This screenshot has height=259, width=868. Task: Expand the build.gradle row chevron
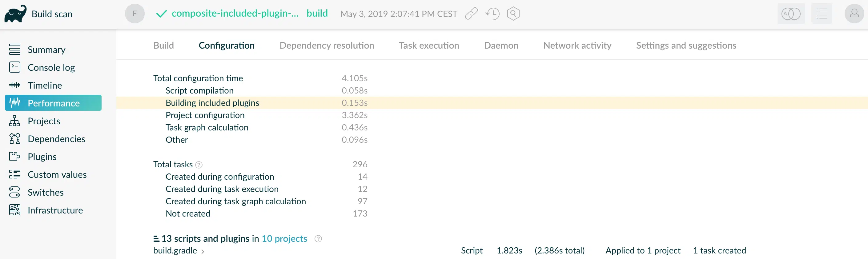203,251
